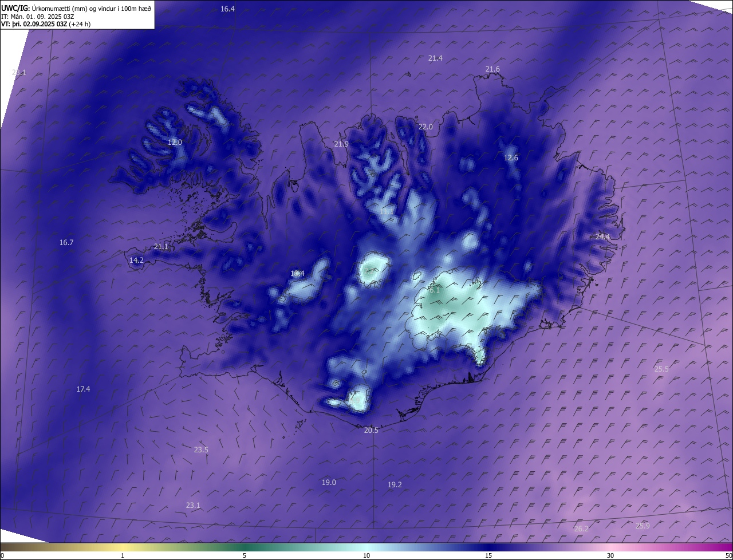Click the 0 tick on the color scale
This screenshot has width=733, height=560.
[2, 556]
